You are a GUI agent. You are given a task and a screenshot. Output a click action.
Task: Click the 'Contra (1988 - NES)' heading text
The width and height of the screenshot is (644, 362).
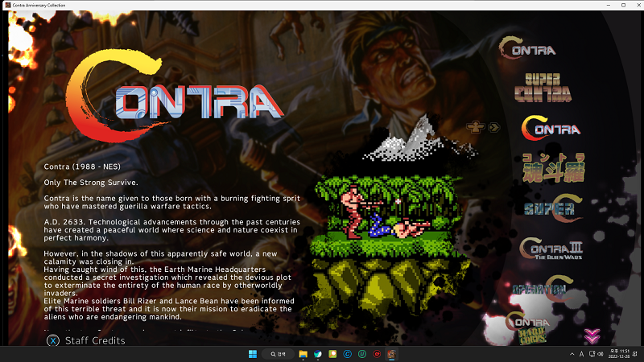[82, 167]
